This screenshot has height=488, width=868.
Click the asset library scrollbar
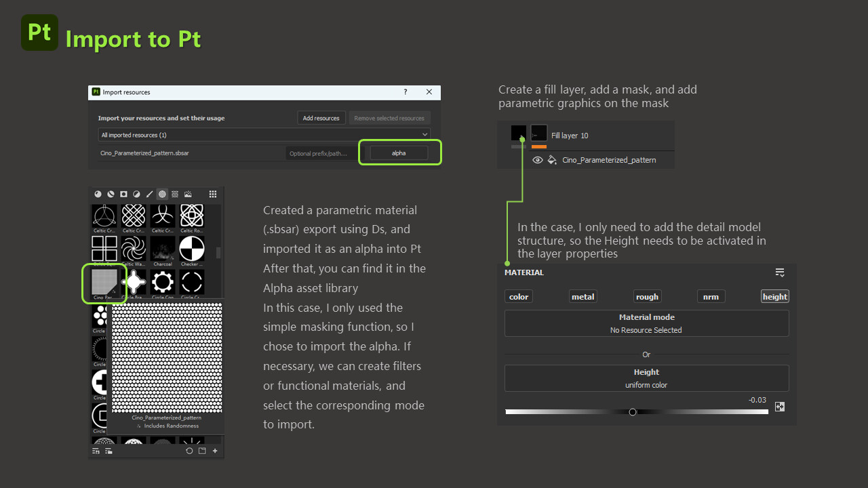pos(218,253)
